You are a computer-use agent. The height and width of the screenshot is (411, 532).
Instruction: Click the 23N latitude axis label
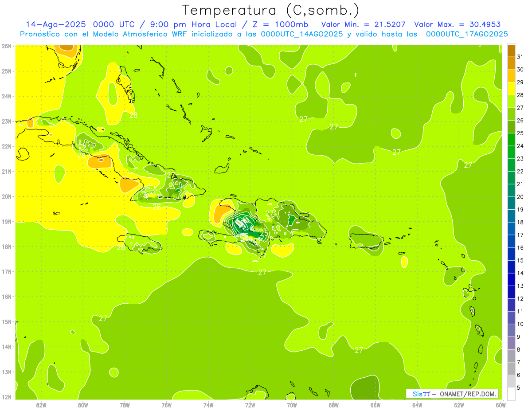[7, 121]
